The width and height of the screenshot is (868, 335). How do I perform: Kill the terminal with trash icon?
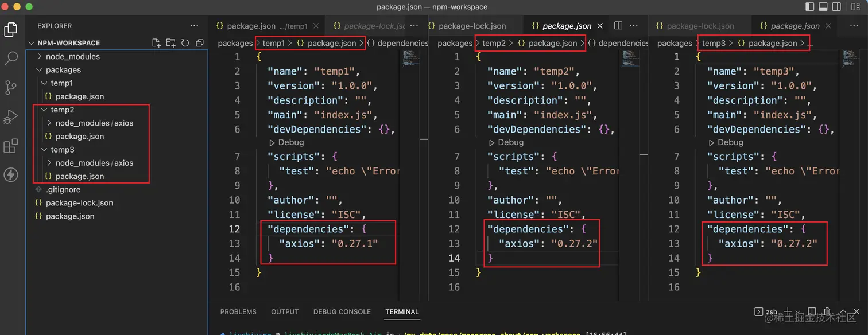827,311
